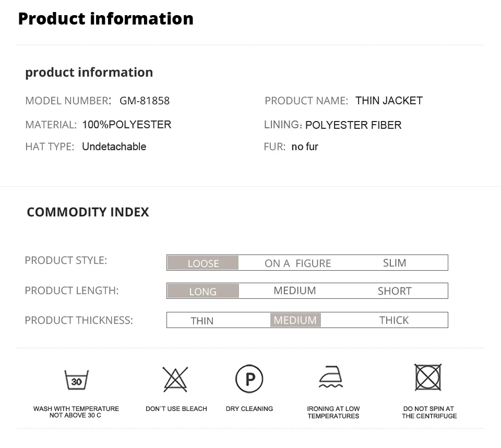Click the low temperature iron icon
Screen dimensions: 501x448
[x=331, y=377]
